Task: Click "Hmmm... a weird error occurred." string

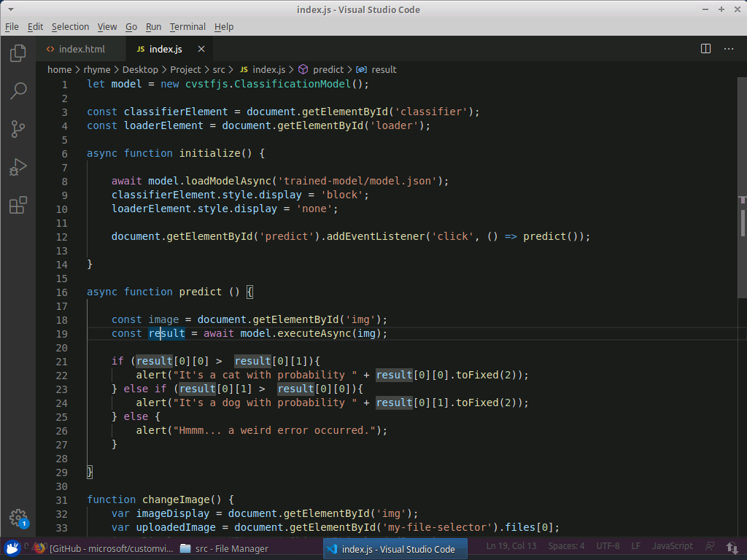Action: [x=274, y=430]
